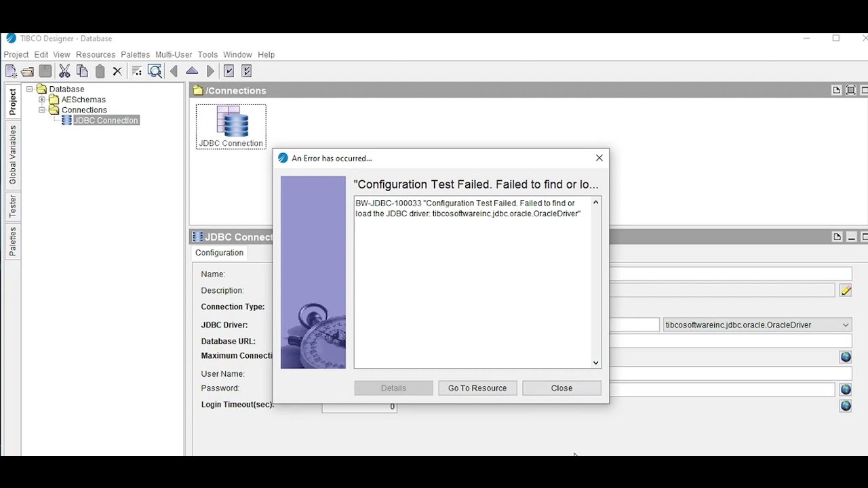868x488 pixels.
Task: Switch to the Tester side tab
Action: pos(12,206)
